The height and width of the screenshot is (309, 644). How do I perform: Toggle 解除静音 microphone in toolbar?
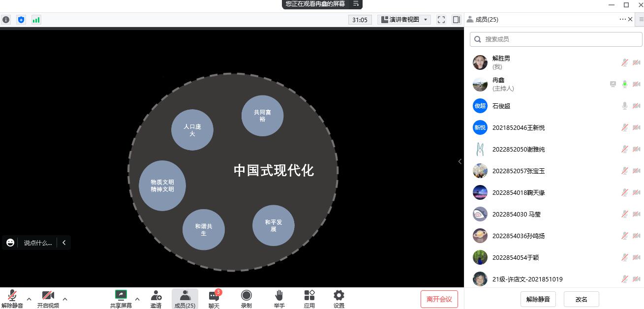[12, 298]
